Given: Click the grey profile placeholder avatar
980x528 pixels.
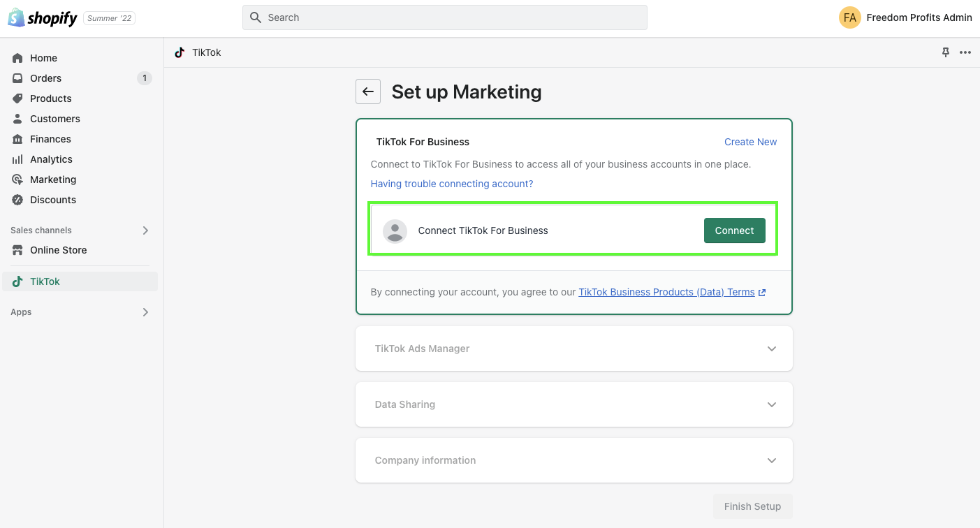Looking at the screenshot, I should coord(395,230).
